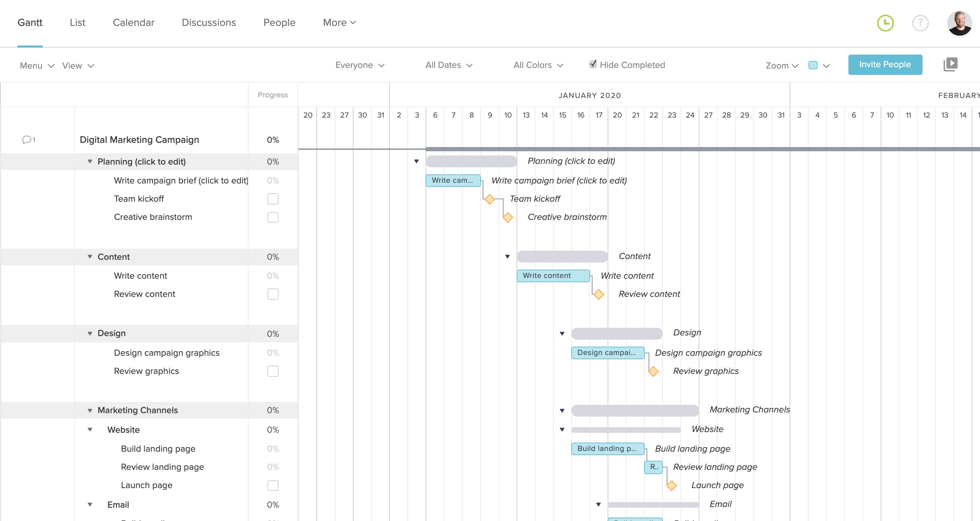Click the timer/clock icon top right
The image size is (980, 521).
[x=885, y=23]
